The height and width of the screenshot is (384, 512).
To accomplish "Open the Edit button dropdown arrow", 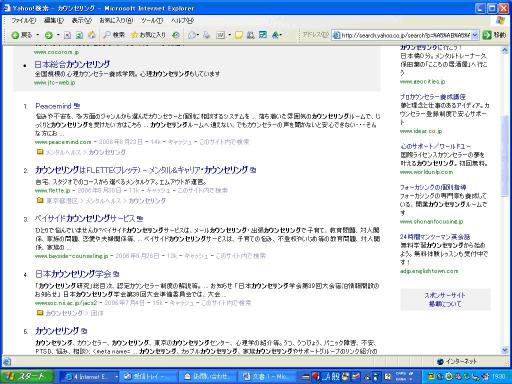I will (x=230, y=35).
